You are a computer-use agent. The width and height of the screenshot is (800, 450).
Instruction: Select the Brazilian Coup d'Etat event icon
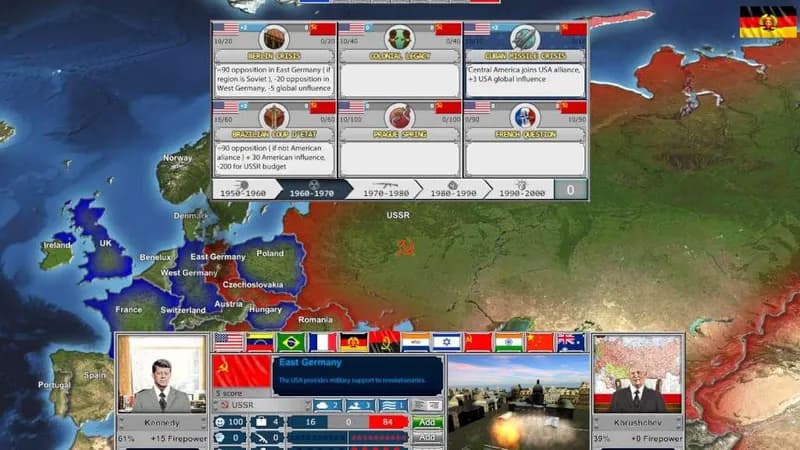[x=274, y=117]
